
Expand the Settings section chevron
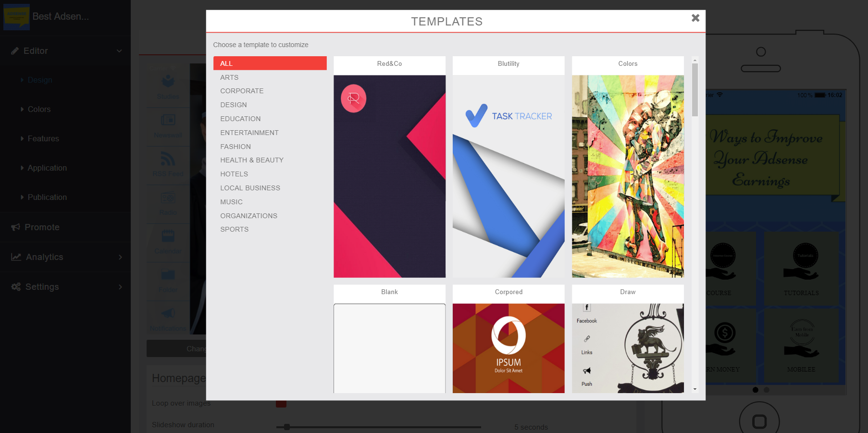pyautogui.click(x=120, y=287)
